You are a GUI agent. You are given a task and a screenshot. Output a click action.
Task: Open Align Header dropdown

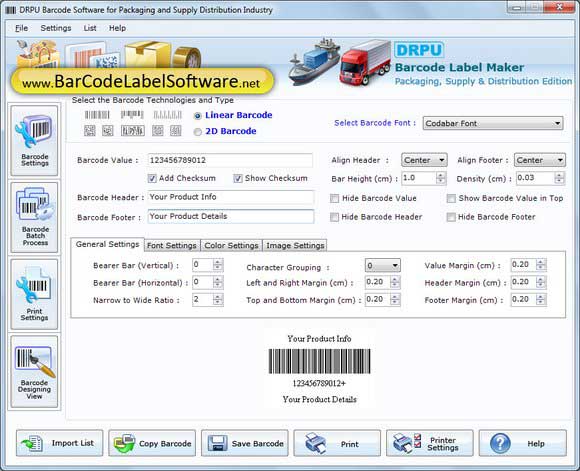coord(424,160)
